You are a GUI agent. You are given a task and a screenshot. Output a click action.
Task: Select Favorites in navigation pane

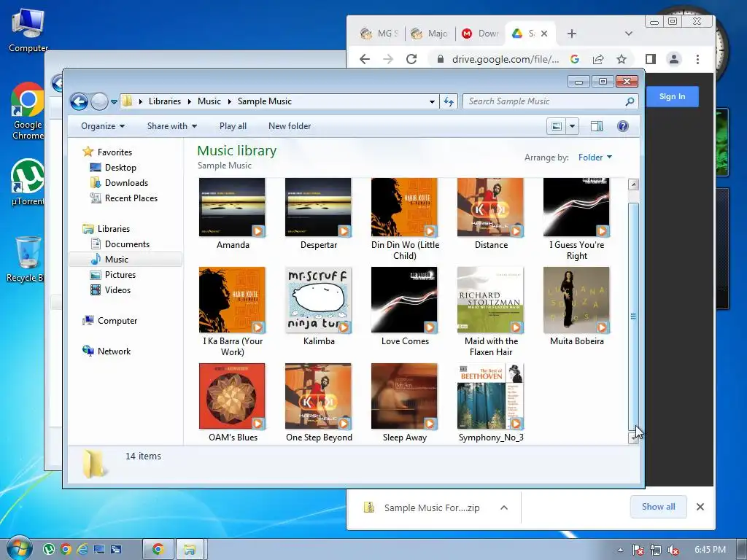(115, 152)
